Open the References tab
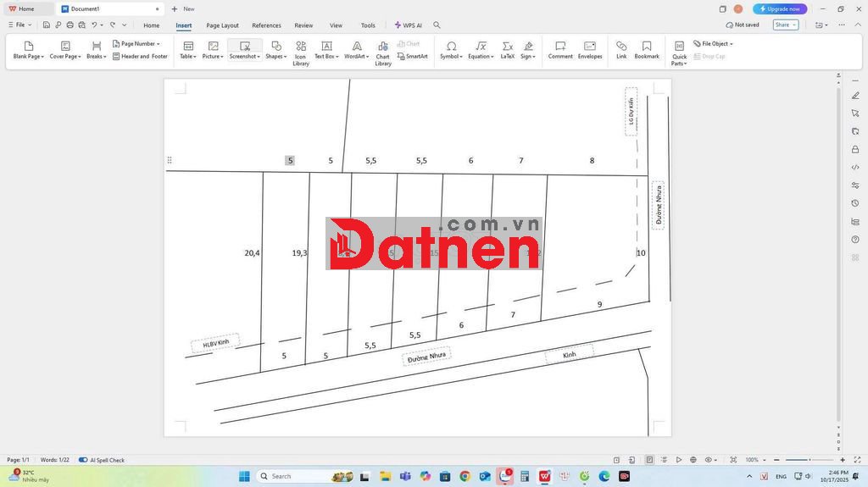Screen dimensions: 868x487 click(266, 25)
